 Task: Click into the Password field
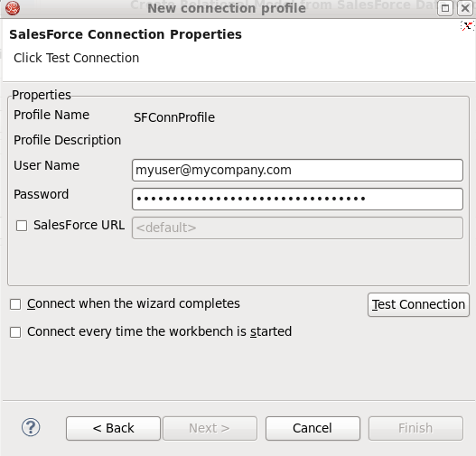(297, 199)
